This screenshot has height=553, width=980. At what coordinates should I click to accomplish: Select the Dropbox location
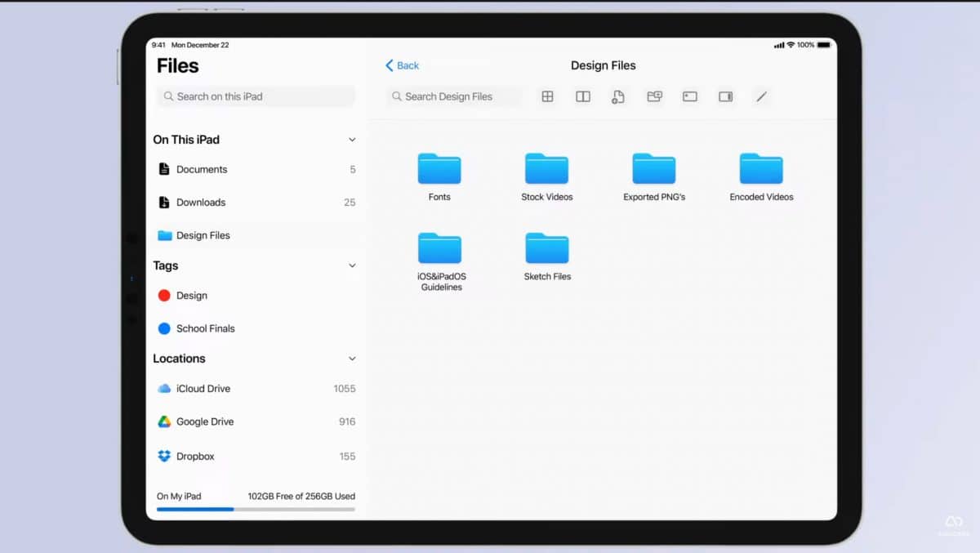point(196,456)
